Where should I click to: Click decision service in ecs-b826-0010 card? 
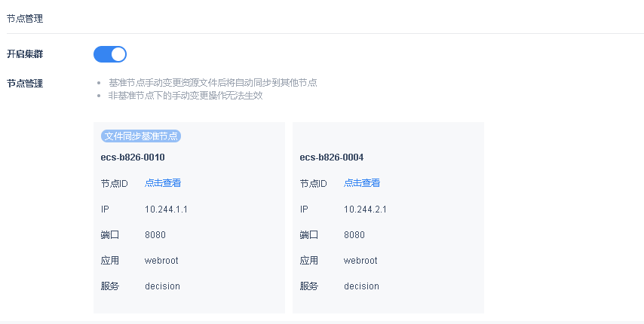[x=162, y=286]
